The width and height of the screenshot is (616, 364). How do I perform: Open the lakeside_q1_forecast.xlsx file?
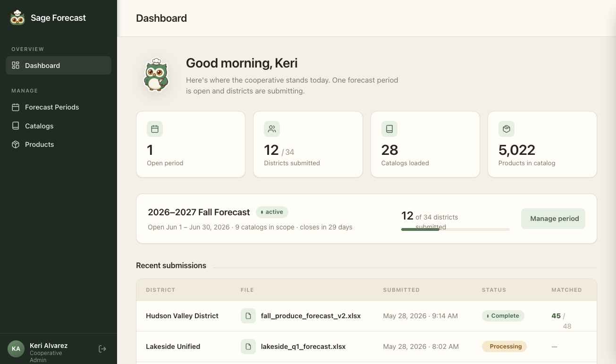click(x=303, y=347)
